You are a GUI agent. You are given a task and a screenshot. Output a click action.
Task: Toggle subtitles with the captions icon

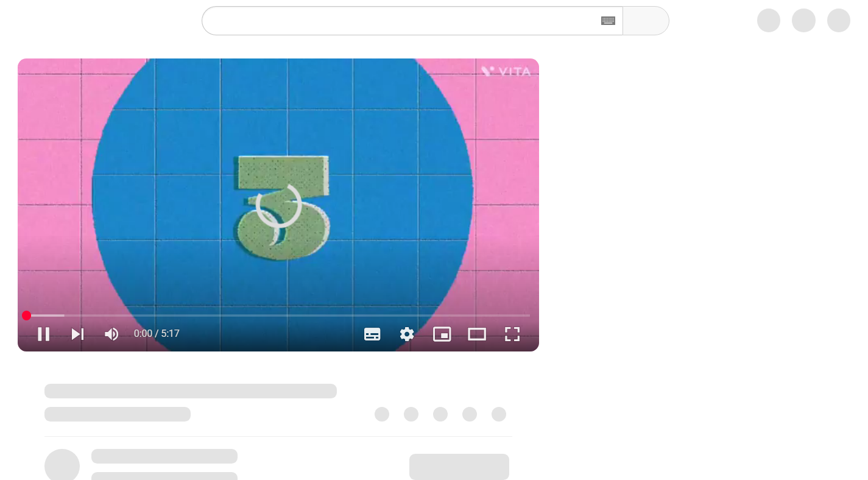coord(372,334)
